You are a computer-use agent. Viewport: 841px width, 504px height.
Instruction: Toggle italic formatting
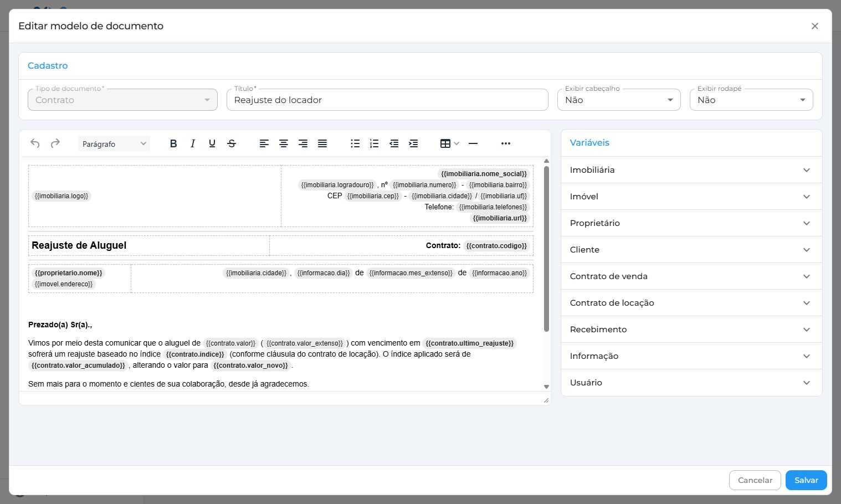click(193, 143)
